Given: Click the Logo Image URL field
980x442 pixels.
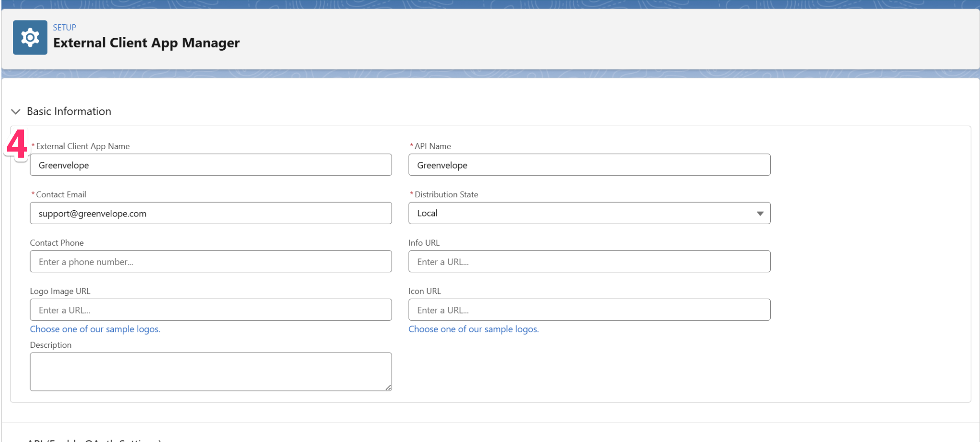Looking at the screenshot, I should [x=211, y=310].
